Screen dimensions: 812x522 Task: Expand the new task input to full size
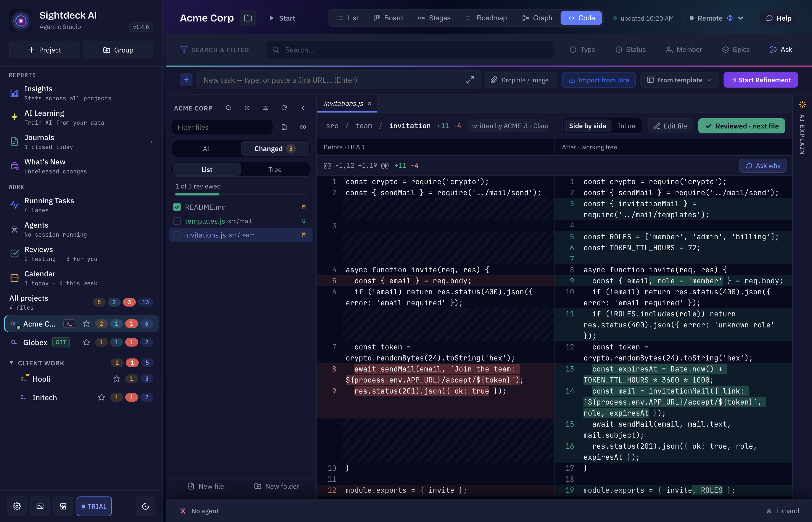(470, 80)
